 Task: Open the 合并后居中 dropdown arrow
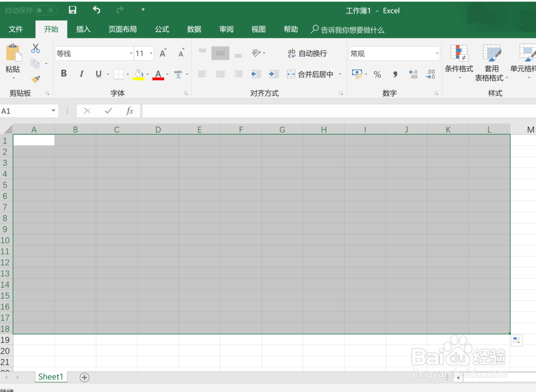(x=340, y=74)
